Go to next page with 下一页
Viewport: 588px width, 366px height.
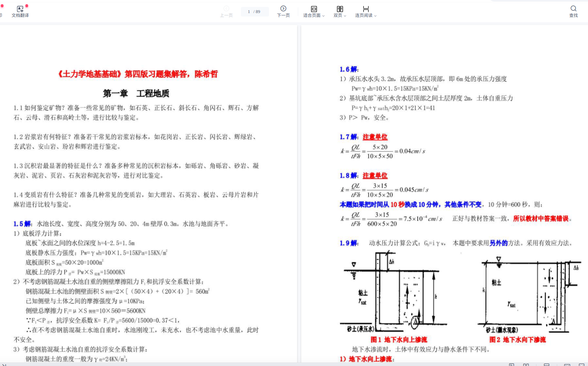tap(283, 12)
